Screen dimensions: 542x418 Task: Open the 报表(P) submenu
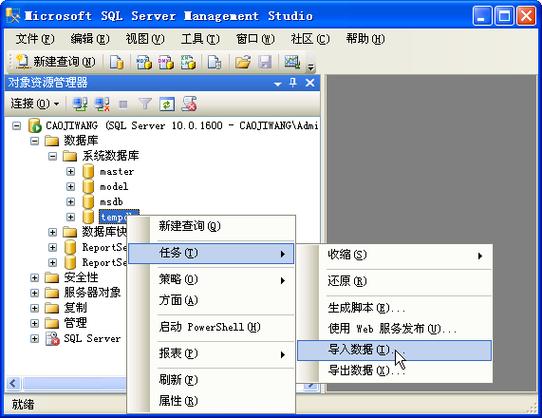tap(211, 353)
